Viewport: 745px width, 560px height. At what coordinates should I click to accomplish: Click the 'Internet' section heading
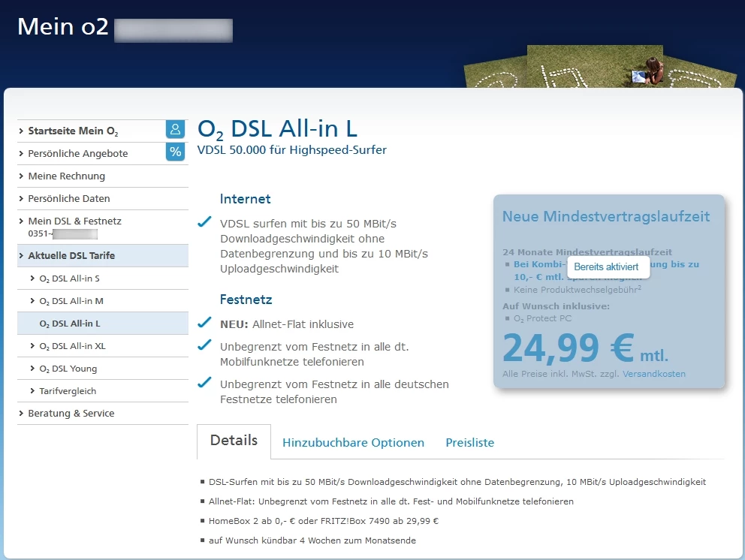(x=245, y=199)
